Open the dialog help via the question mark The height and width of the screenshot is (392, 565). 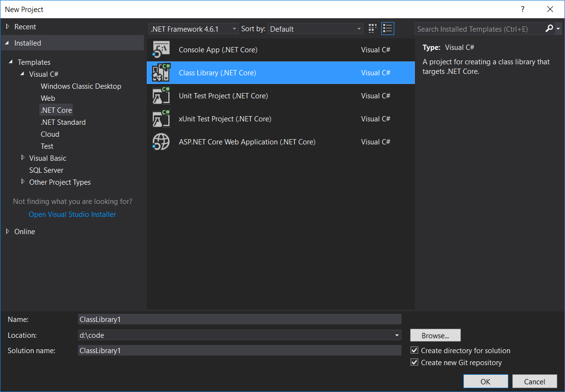[522, 9]
